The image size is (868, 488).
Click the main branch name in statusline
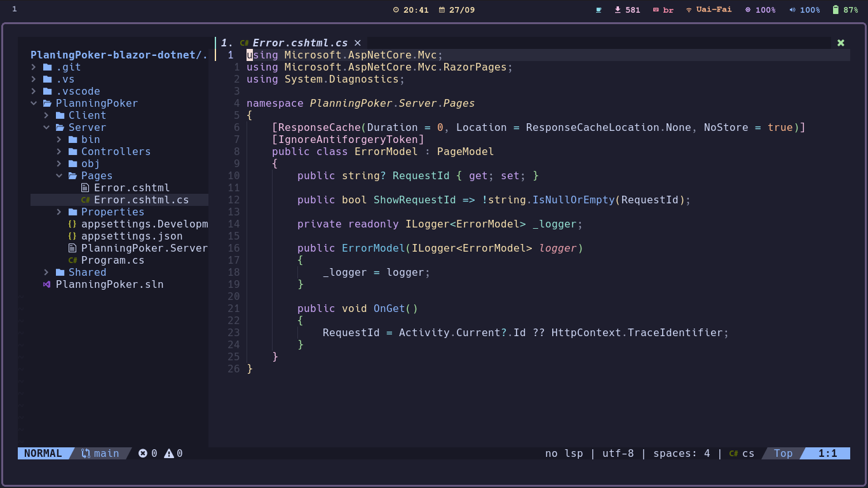[106, 453]
